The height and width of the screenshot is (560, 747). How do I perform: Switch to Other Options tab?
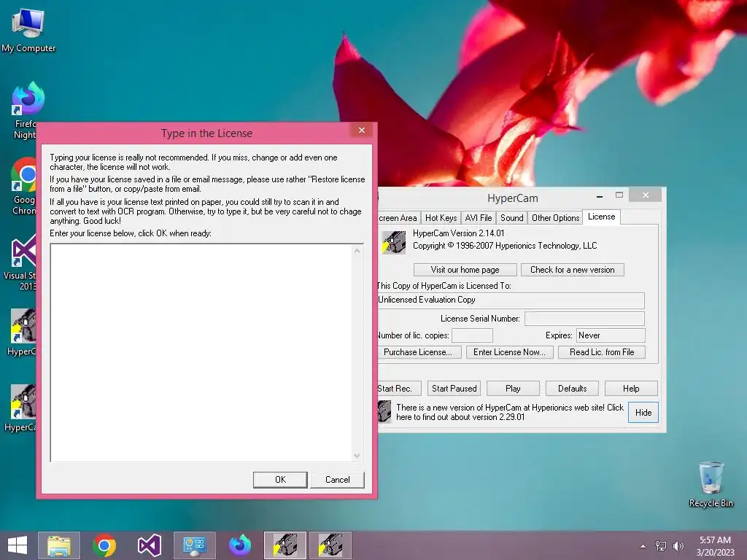[555, 217]
